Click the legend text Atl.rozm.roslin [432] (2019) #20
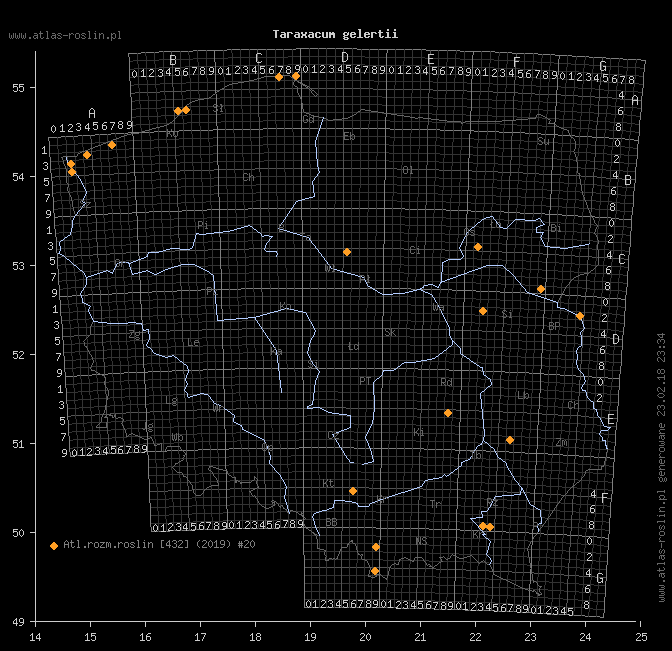Viewport: 672px width, 651px height. coord(159,544)
